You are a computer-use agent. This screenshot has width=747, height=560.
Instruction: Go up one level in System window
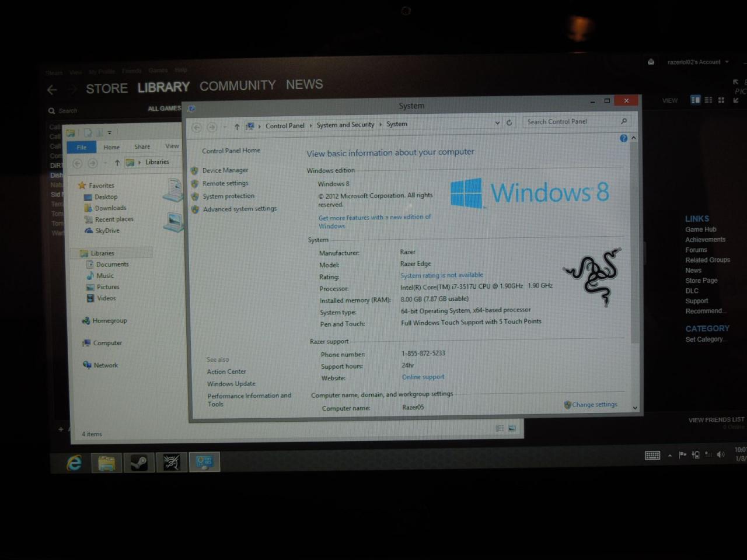point(237,127)
